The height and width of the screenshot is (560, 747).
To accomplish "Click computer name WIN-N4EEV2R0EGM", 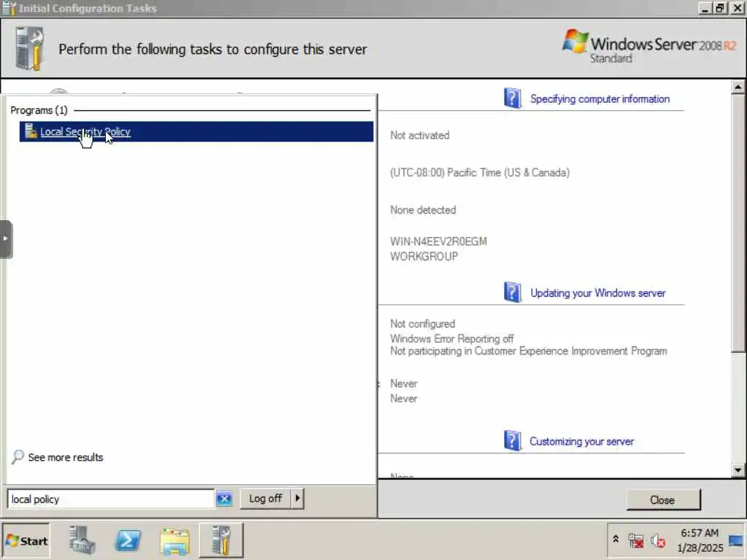I will tap(438, 241).
